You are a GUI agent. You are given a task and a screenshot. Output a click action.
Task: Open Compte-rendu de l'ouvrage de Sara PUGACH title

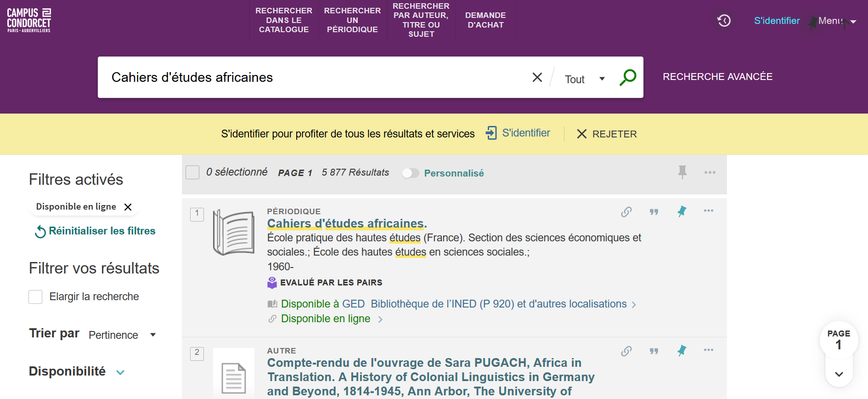tap(431, 377)
